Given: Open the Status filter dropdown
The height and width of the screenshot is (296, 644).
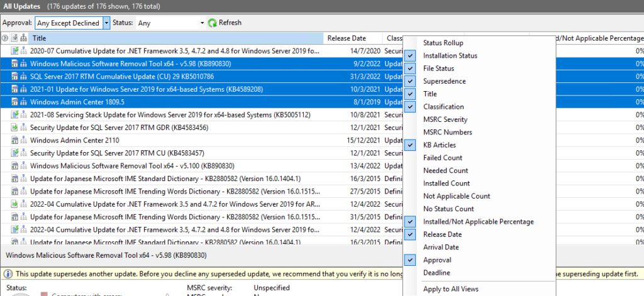Looking at the screenshot, I should (202, 23).
